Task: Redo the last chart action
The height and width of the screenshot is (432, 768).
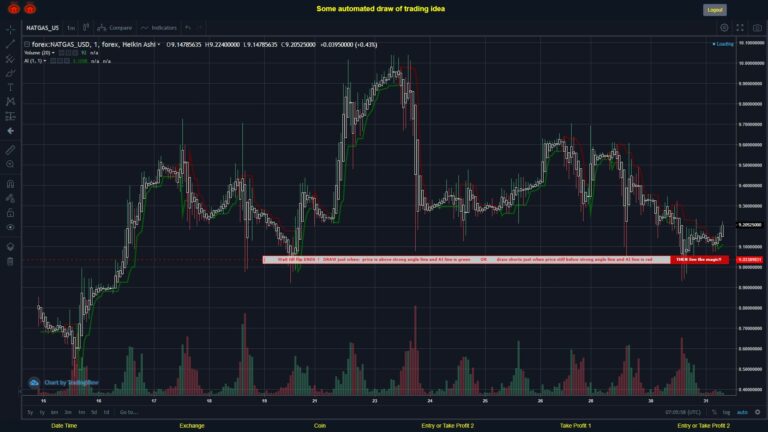Action: (200, 28)
